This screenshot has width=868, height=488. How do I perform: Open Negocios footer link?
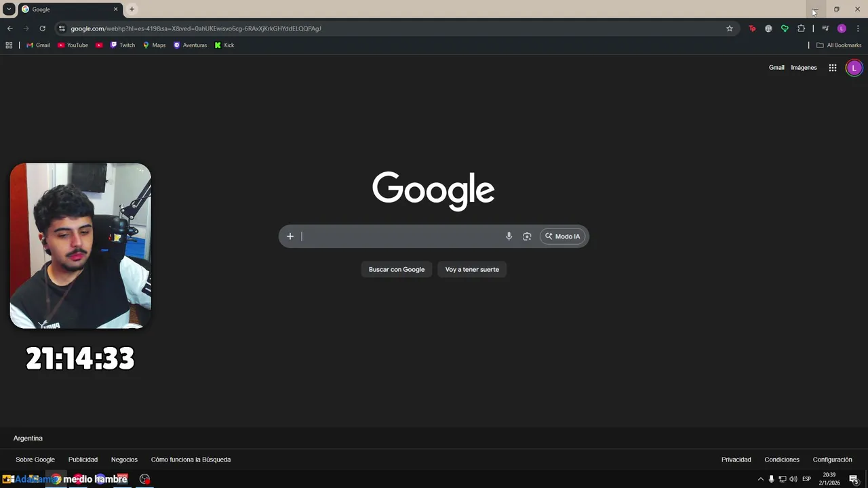pos(124,460)
